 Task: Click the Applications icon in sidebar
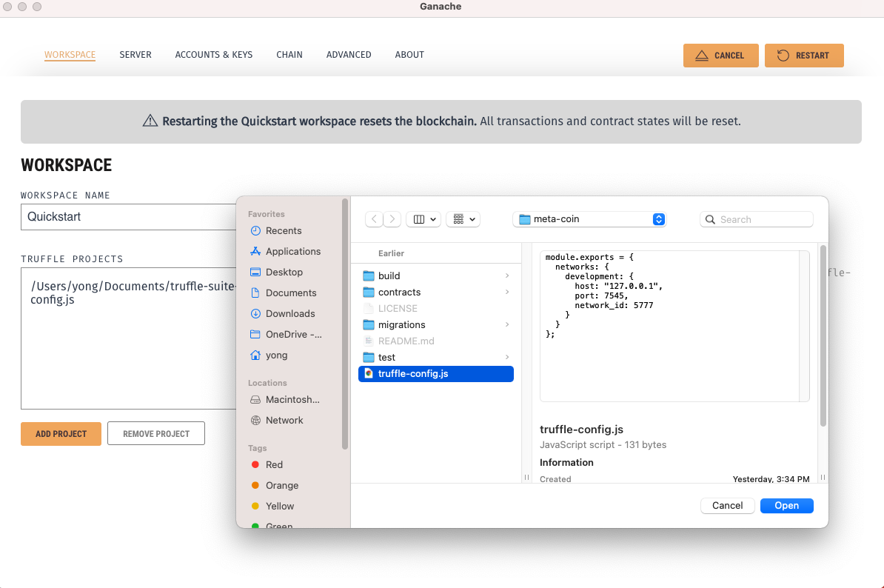pyautogui.click(x=255, y=252)
